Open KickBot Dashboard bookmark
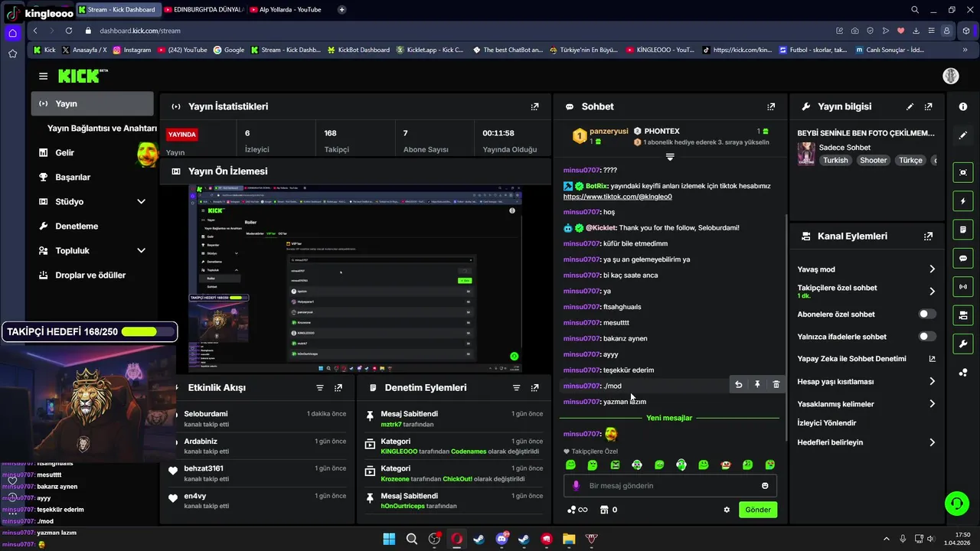This screenshot has height=551, width=980. [358, 50]
